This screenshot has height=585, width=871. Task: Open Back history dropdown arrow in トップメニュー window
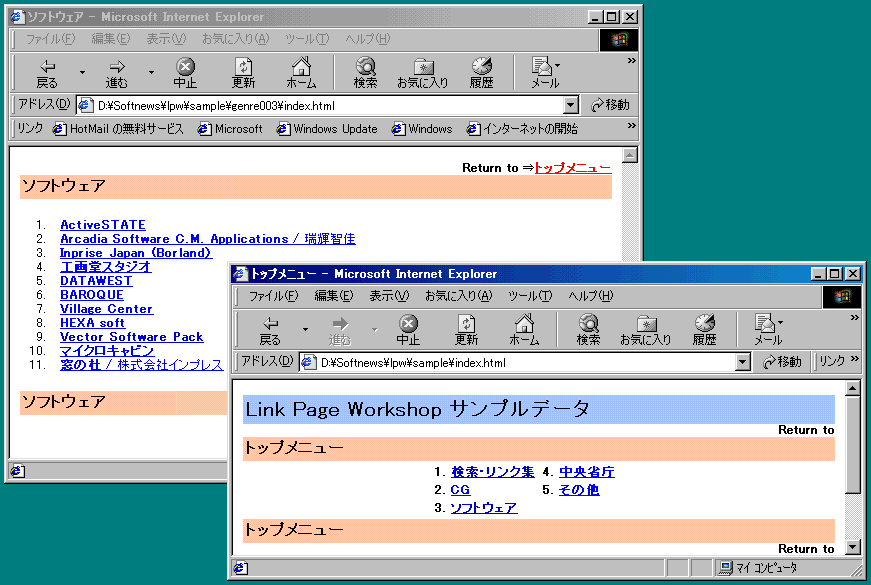click(x=306, y=329)
